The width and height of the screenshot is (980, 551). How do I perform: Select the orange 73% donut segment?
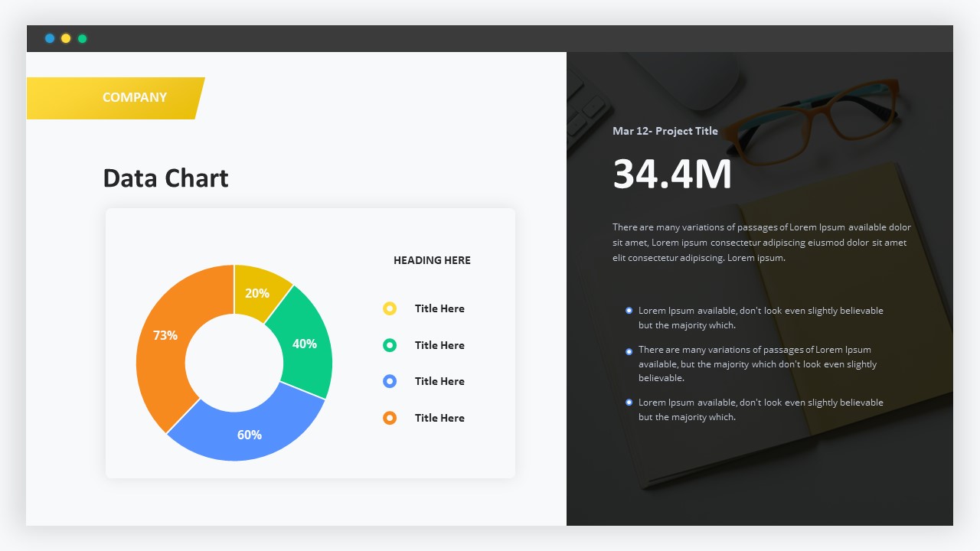pos(167,335)
